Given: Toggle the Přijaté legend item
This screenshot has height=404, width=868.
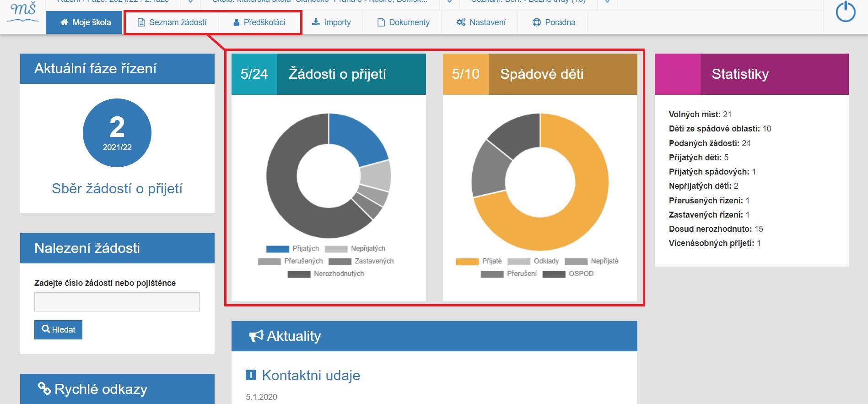Looking at the screenshot, I should (479, 261).
